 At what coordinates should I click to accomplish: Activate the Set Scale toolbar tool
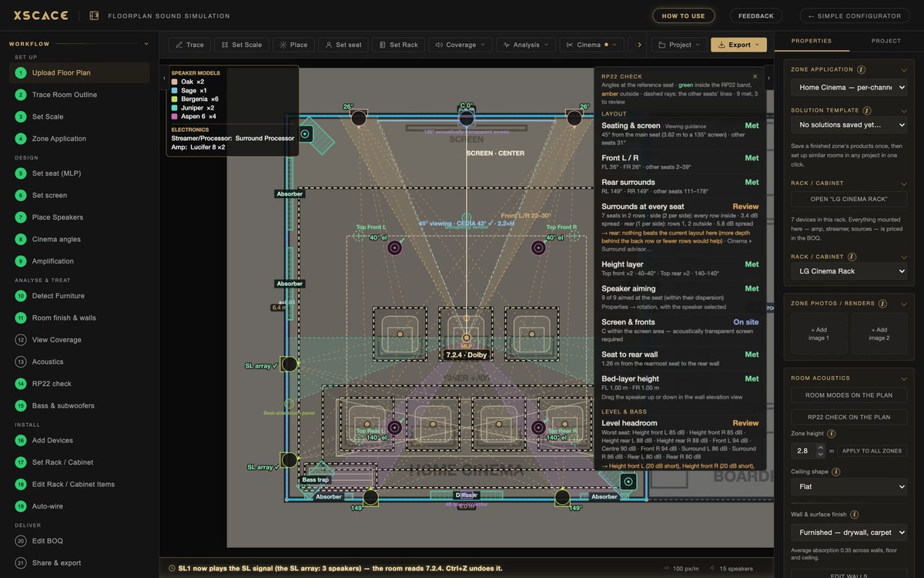pyautogui.click(x=242, y=45)
